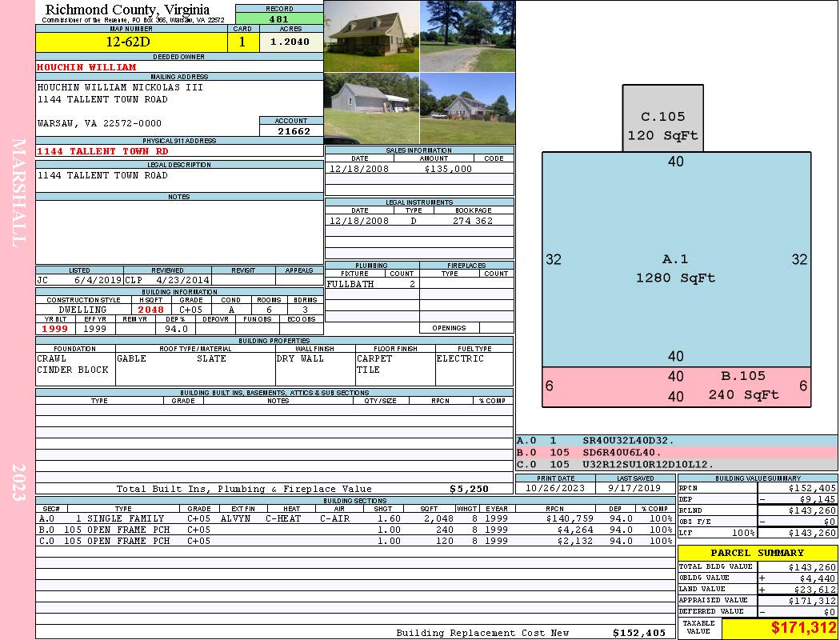Viewport: 840px width, 640px height.
Task: Select sketch code row SD6R40U6L40
Action: (x=676, y=453)
